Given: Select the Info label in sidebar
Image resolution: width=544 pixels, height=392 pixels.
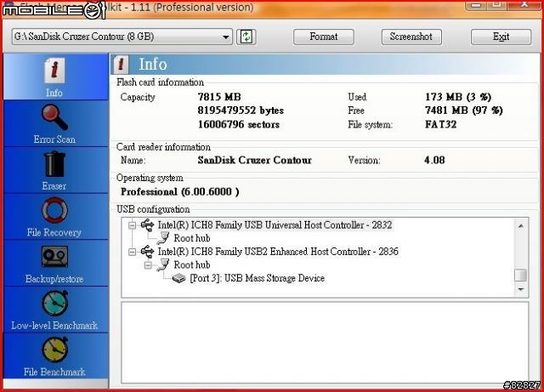Looking at the screenshot, I should [x=54, y=93].
